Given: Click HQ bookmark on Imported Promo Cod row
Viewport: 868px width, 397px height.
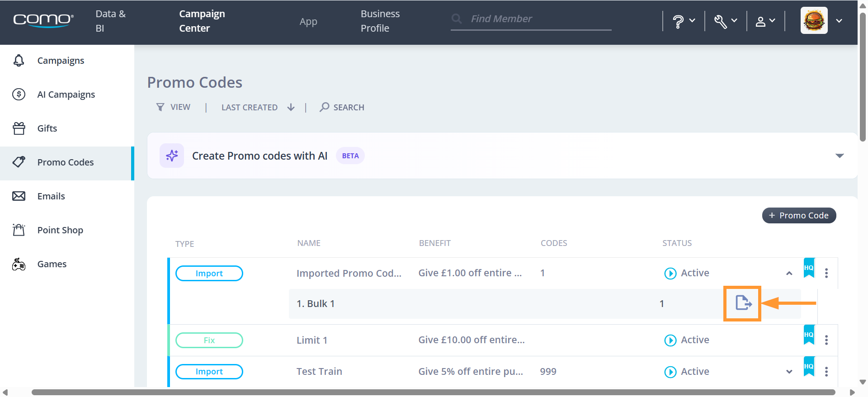Looking at the screenshot, I should 809,268.
